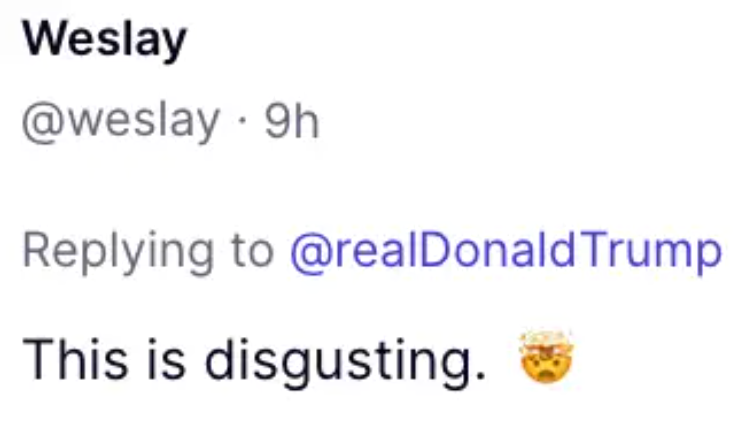Click the "@" symbol in @realDonaldTrump
756x432 pixels.
coord(305,251)
